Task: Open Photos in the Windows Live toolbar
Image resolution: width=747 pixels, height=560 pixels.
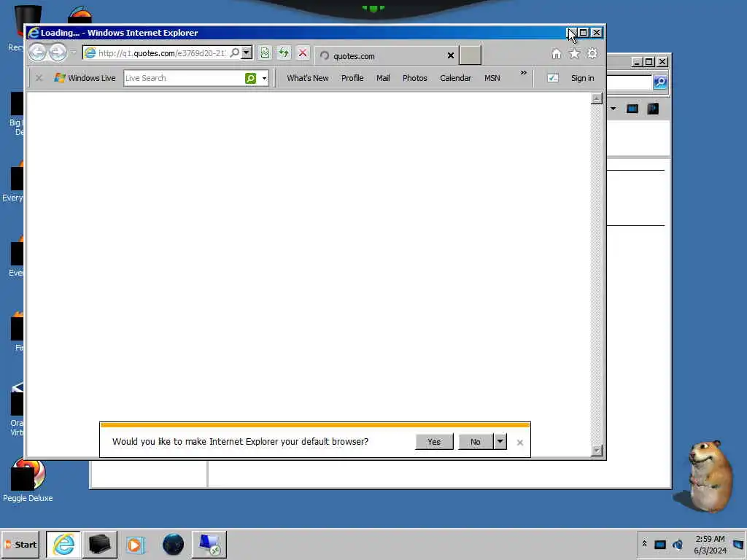Action: pos(414,78)
